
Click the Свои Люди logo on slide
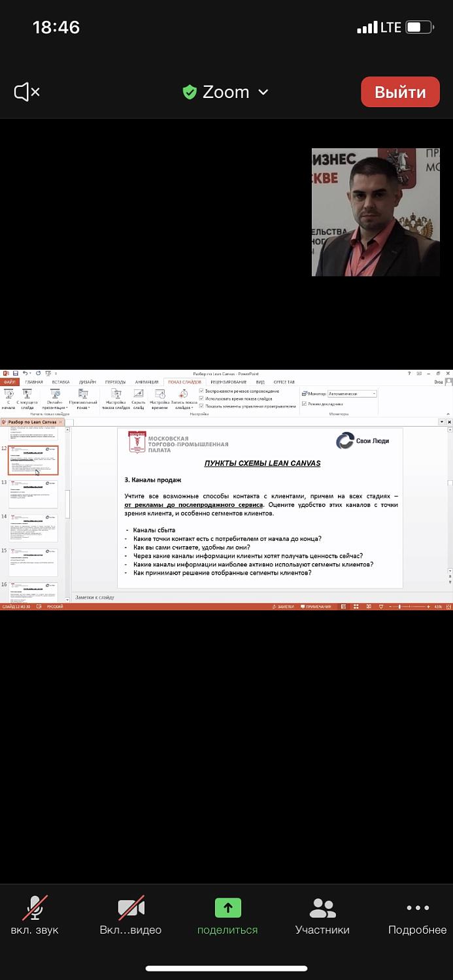(x=362, y=441)
